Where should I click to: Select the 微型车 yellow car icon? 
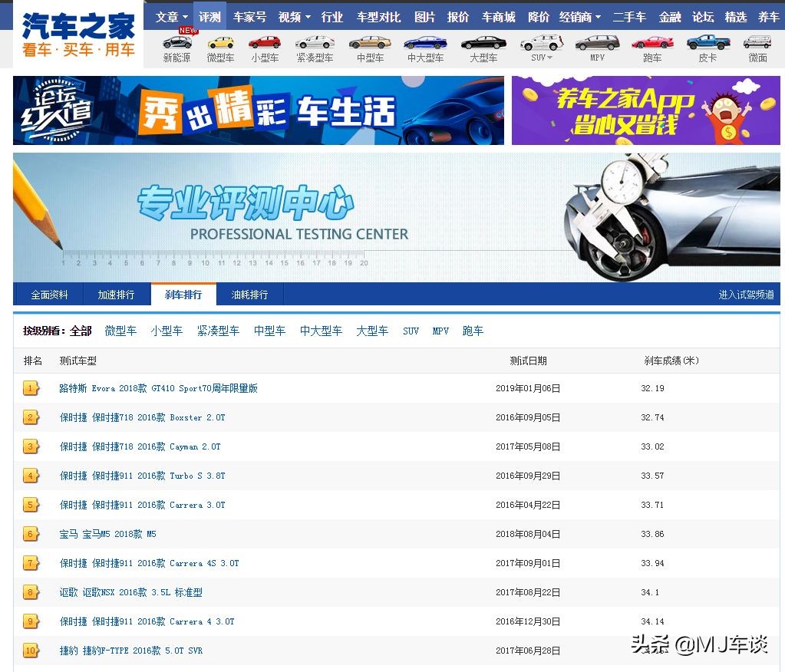click(221, 42)
